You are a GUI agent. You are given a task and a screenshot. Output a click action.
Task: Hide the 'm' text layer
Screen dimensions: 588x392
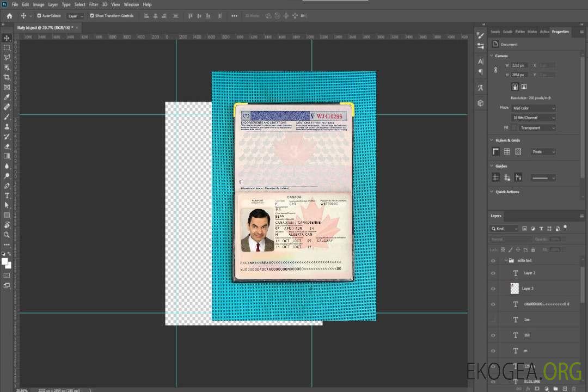click(493, 351)
